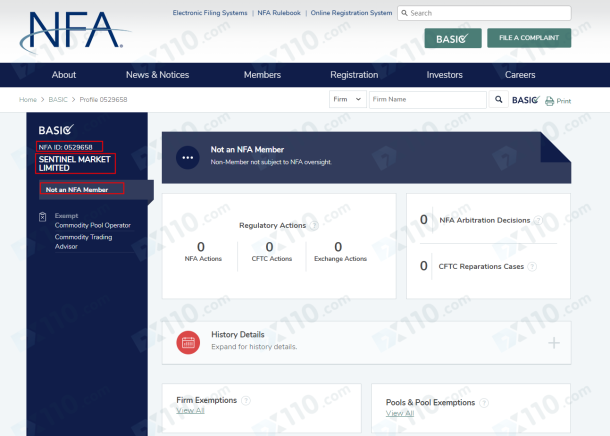Click the firm search magnifier button

(x=498, y=100)
